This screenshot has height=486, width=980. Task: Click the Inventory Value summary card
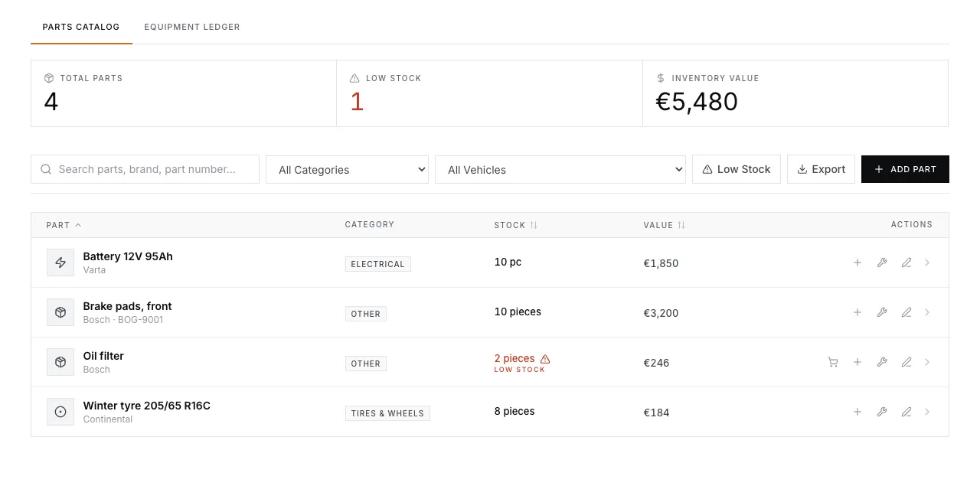coord(795,93)
